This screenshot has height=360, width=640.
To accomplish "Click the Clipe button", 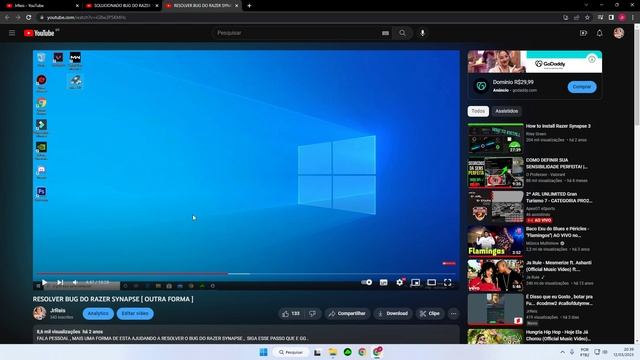I will [430, 313].
